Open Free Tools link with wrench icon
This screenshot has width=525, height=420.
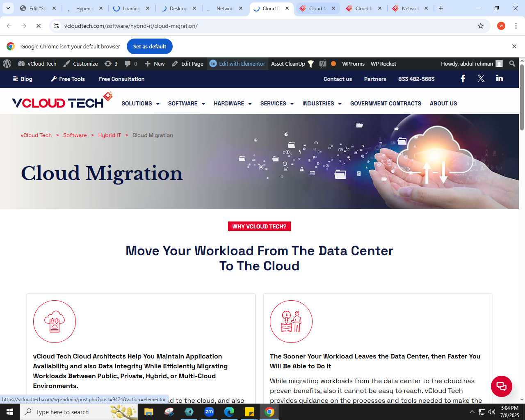68,79
